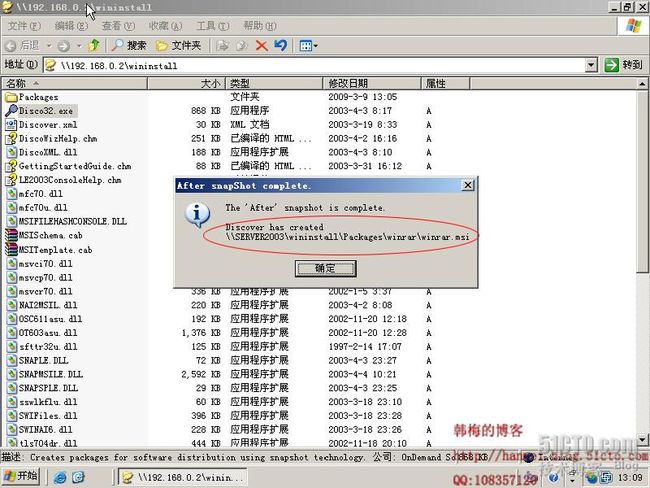Open the Favorites (收藏) menu
Image resolution: width=650 pixels, height=488 pixels.
coord(165,26)
